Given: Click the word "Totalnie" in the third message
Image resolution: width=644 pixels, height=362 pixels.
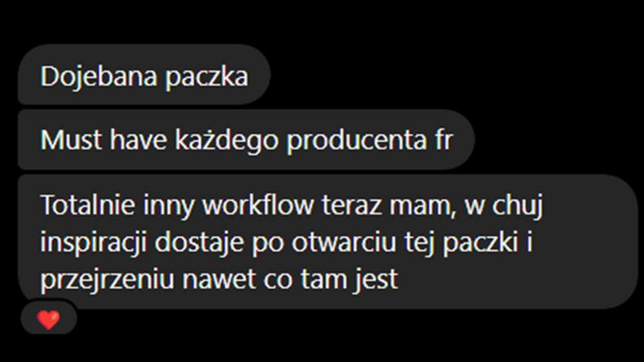Looking at the screenshot, I should [x=88, y=205].
